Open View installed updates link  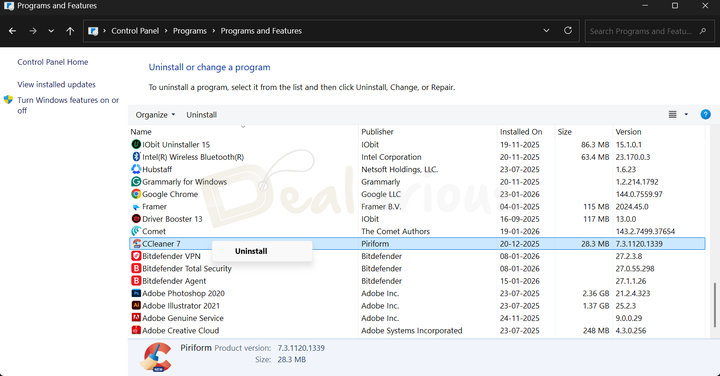pyautogui.click(x=56, y=84)
